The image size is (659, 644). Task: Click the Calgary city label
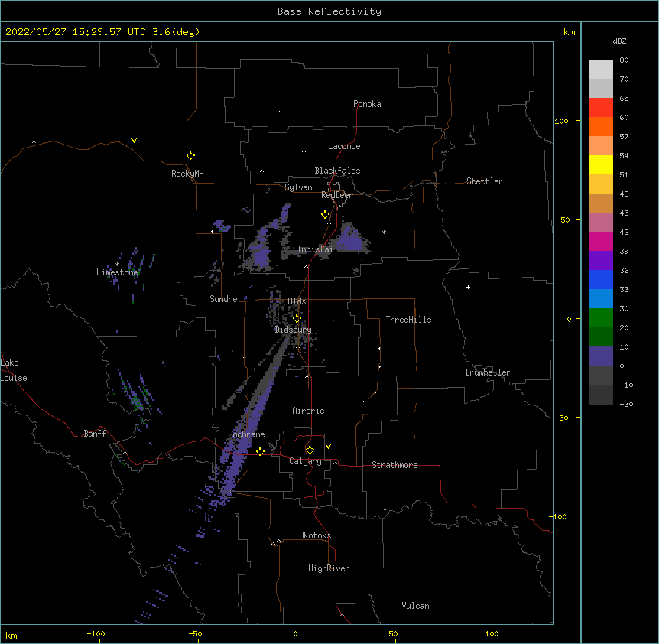coord(306,461)
